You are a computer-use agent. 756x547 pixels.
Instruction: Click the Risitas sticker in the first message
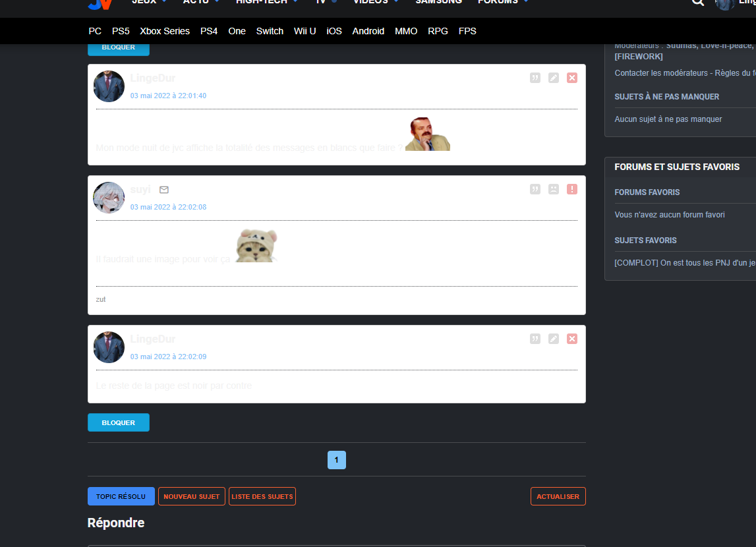tap(428, 134)
